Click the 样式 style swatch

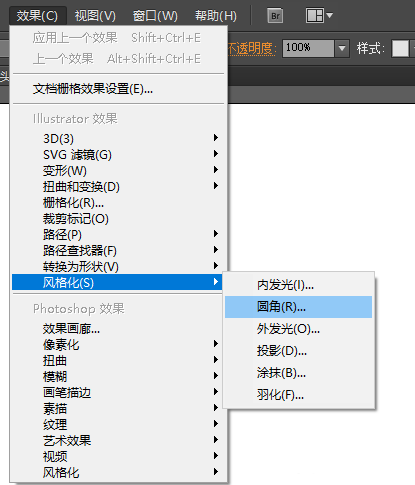(x=400, y=49)
